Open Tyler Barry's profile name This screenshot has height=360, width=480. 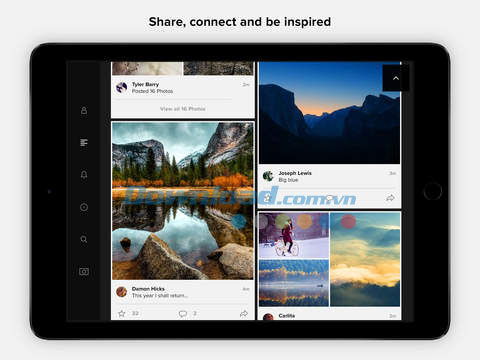145,84
